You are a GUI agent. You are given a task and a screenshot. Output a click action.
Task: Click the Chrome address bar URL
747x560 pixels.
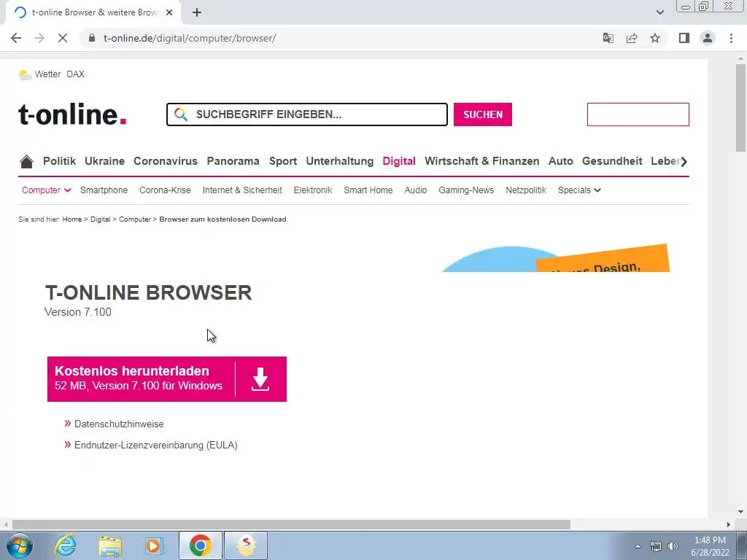(x=190, y=38)
